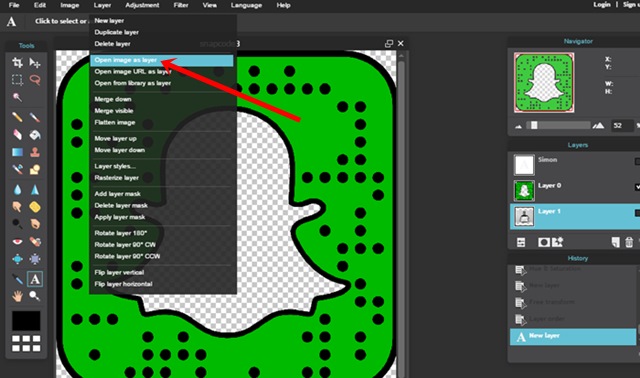Select the Move tool
Image resolution: width=640 pixels, height=378 pixels.
coord(35,62)
